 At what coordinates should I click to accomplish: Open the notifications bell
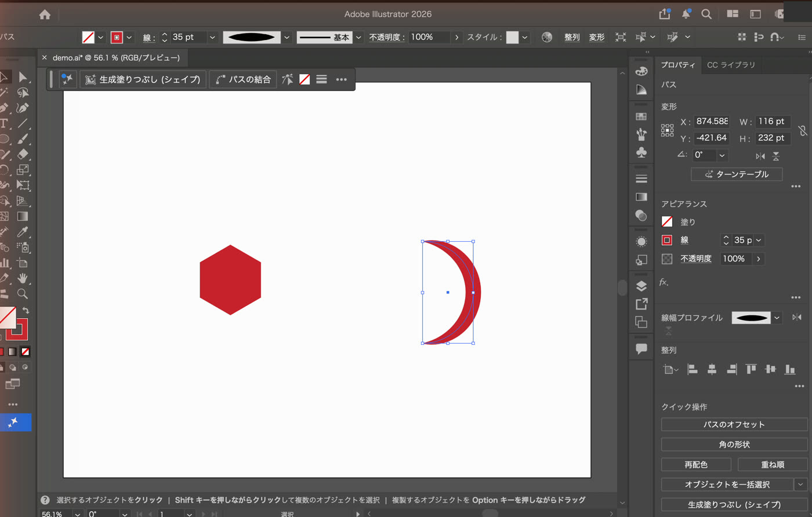point(686,14)
